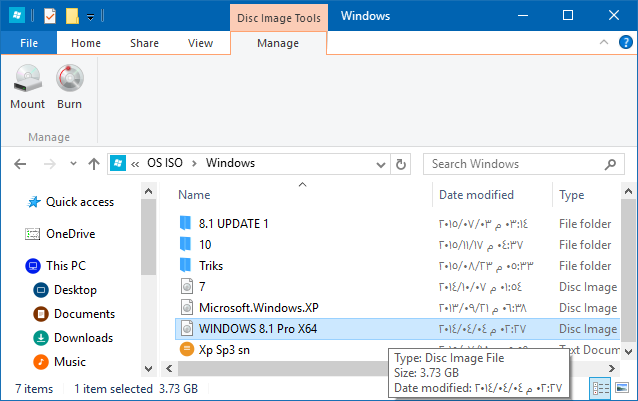Collapse the ribbon with the chevron

point(604,42)
